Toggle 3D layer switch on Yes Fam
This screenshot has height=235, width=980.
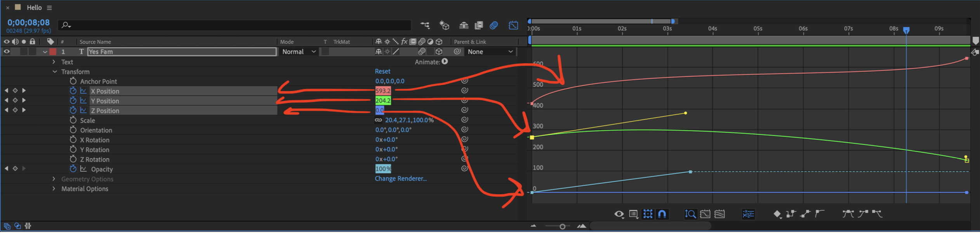coord(439,52)
